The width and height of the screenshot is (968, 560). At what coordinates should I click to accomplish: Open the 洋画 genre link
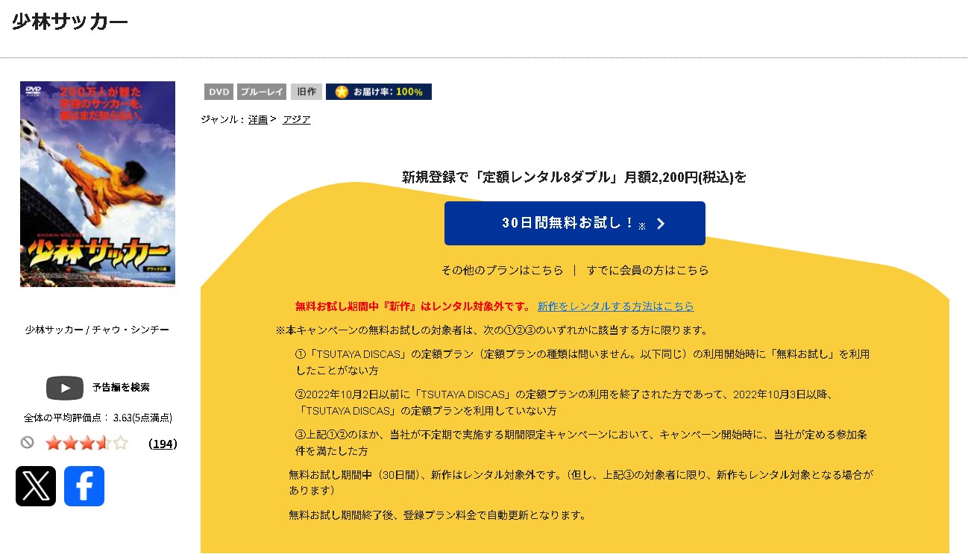[258, 119]
